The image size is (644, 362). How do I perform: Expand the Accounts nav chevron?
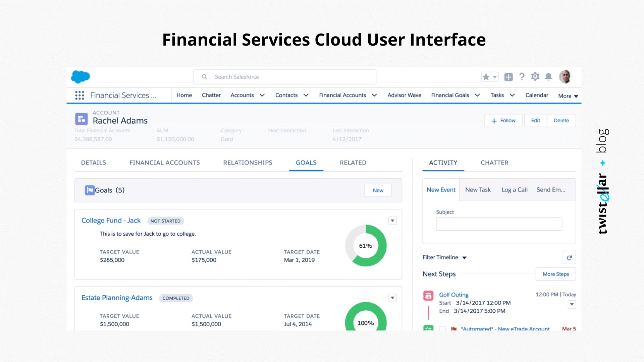coord(262,95)
